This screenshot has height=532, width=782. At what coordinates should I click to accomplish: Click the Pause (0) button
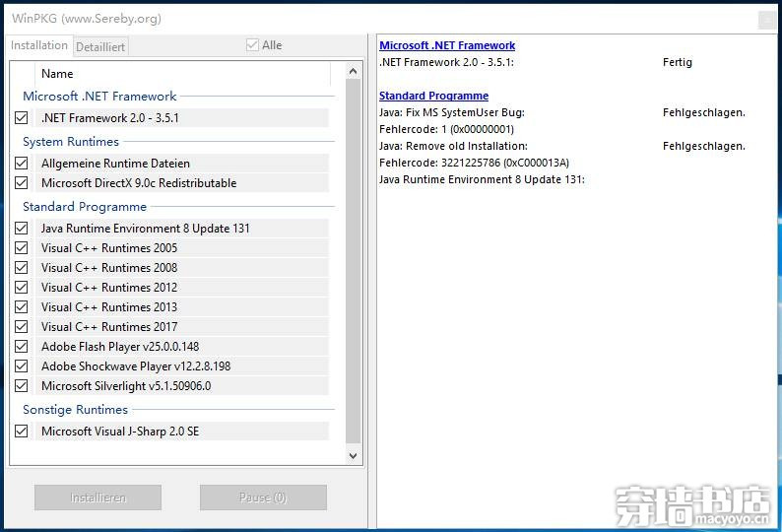[263, 498]
